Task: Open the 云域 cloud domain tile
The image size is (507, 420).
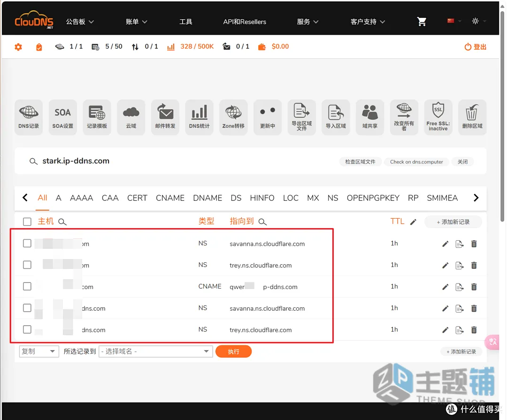Action: pos(131,117)
